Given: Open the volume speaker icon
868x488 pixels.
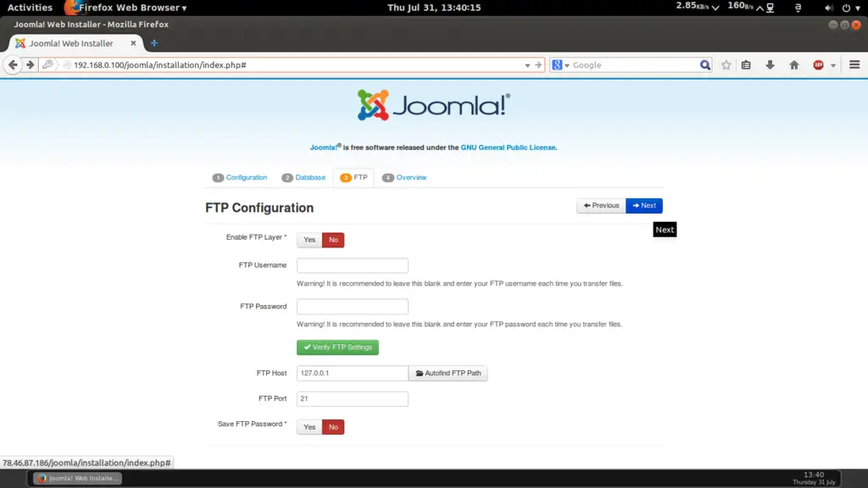Looking at the screenshot, I should [829, 8].
